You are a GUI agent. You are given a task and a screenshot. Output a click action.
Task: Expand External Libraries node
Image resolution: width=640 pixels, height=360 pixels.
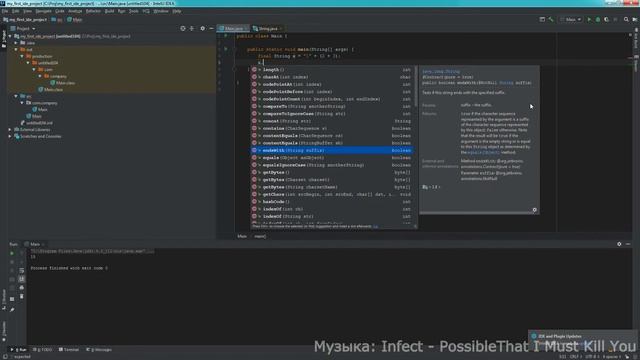point(10,129)
